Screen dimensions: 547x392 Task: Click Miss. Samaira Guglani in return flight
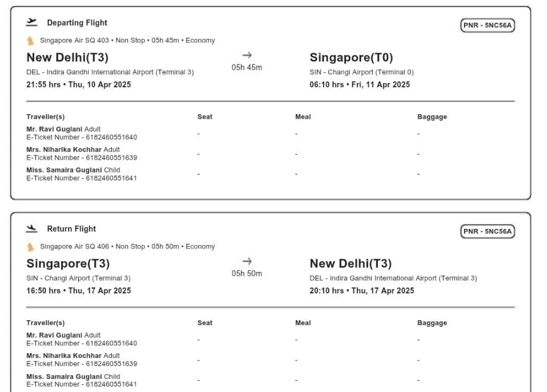(x=64, y=376)
